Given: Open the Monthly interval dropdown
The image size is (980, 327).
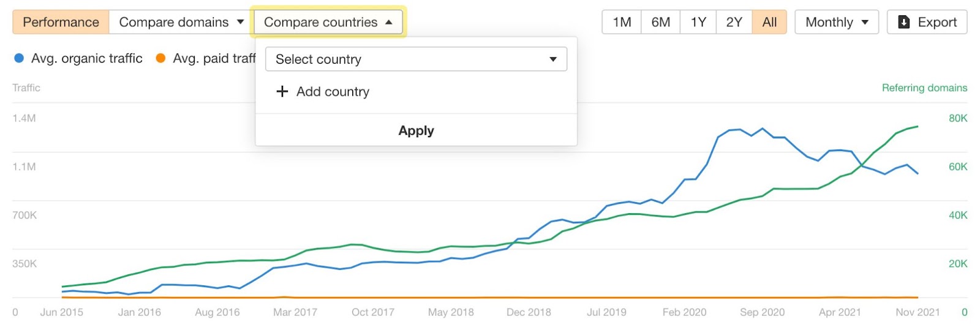Looking at the screenshot, I should pyautogui.click(x=837, y=22).
